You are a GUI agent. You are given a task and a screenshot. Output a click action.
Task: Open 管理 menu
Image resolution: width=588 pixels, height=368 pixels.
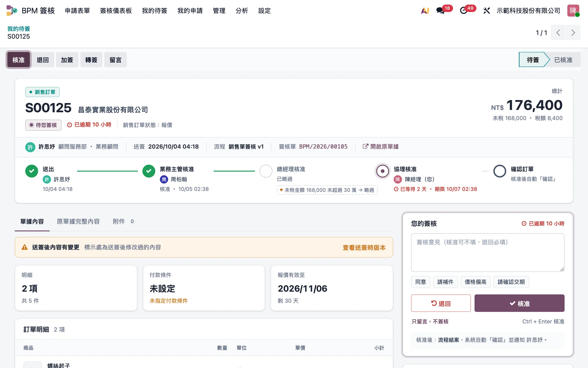pos(219,11)
